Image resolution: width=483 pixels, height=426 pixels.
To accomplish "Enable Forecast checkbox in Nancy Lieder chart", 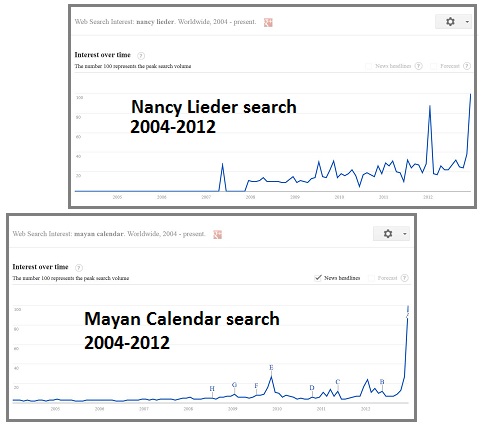I will (433, 66).
